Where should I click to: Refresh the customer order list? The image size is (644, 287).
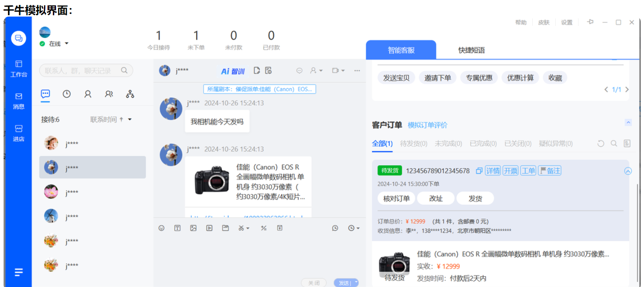(601, 143)
